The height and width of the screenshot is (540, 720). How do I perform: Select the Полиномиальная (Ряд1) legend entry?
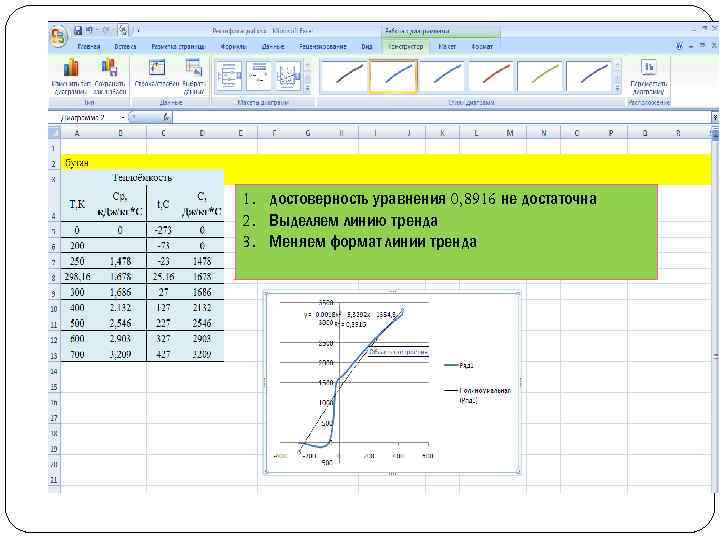477,395
